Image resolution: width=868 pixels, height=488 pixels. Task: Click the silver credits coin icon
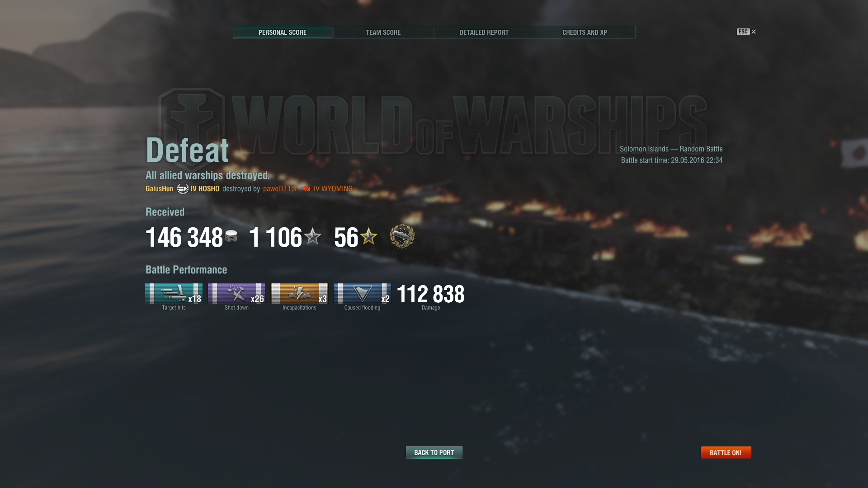[231, 236]
